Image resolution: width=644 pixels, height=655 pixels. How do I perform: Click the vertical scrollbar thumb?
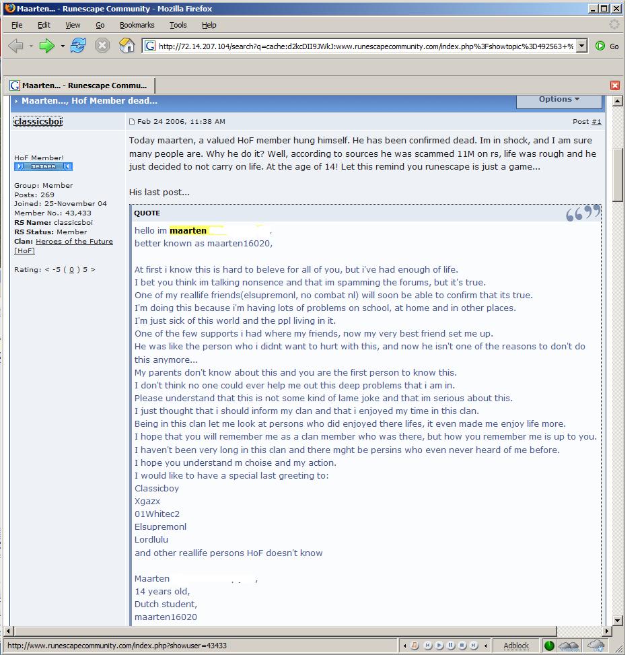coord(618,175)
